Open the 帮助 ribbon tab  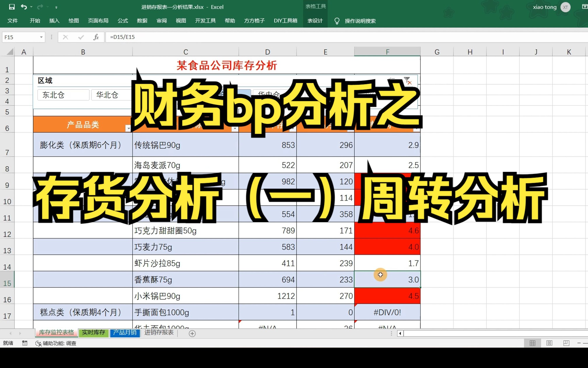coord(230,21)
